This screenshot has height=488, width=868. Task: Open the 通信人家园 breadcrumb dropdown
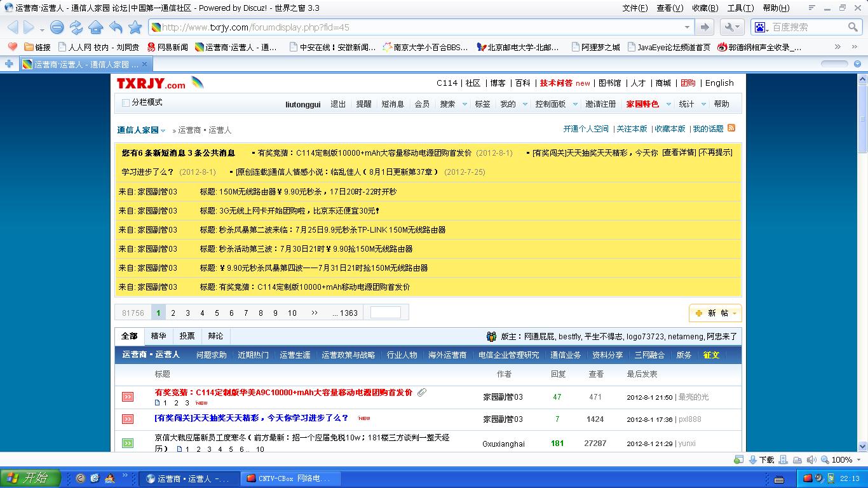pos(163,130)
